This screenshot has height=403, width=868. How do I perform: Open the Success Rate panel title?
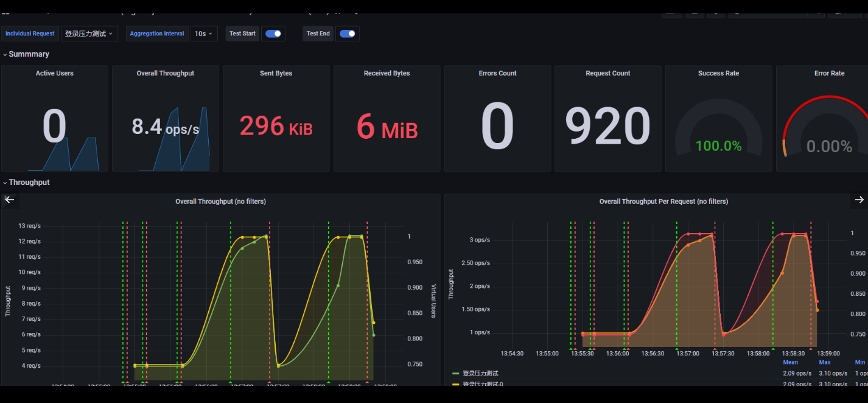pos(719,73)
